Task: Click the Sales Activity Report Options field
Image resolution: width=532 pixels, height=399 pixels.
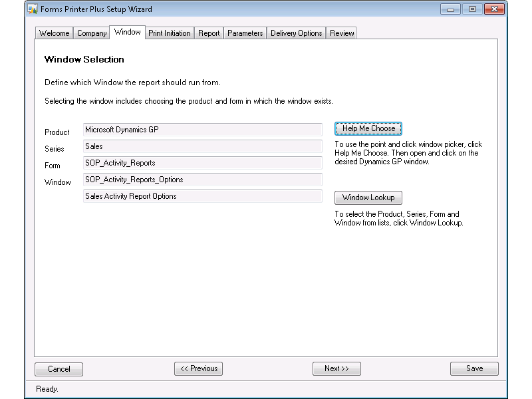Action: (203, 196)
